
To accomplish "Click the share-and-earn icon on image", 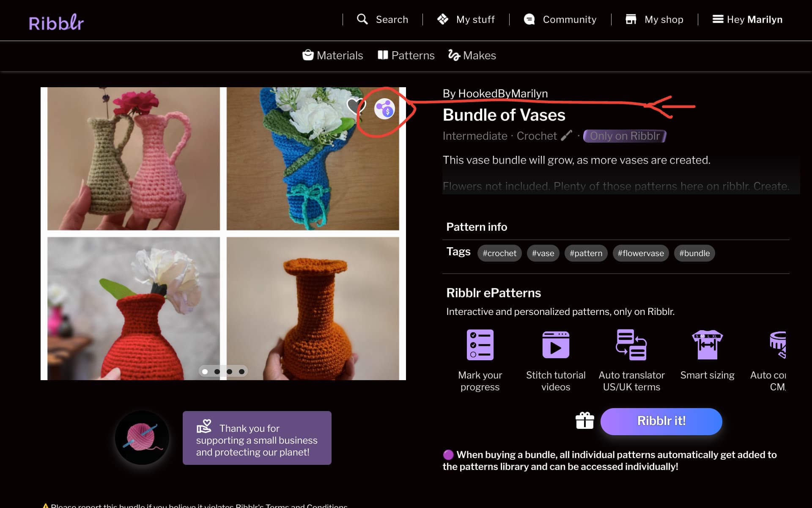I will (384, 109).
